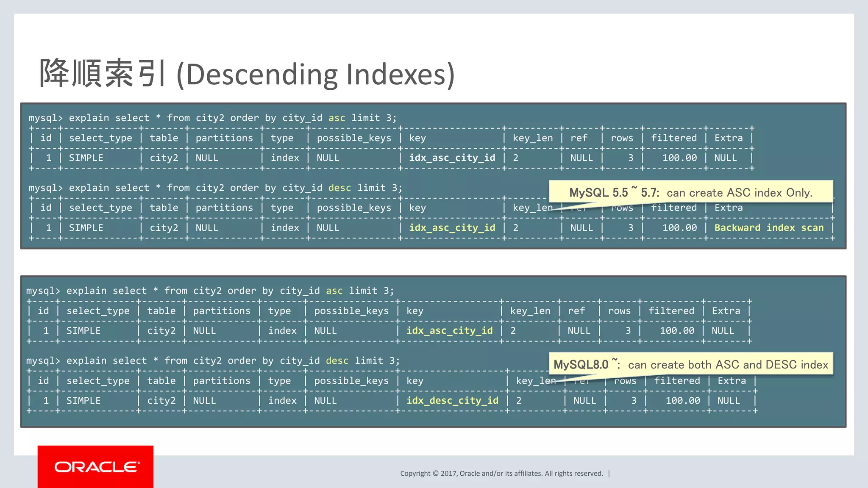Click the last desc limit 3 query
This screenshot has width=868, height=488.
point(212,361)
